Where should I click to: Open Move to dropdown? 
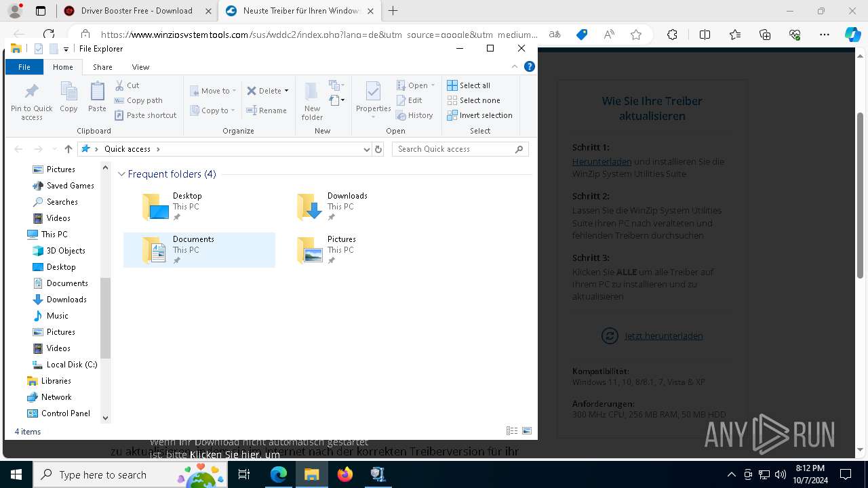tap(212, 91)
